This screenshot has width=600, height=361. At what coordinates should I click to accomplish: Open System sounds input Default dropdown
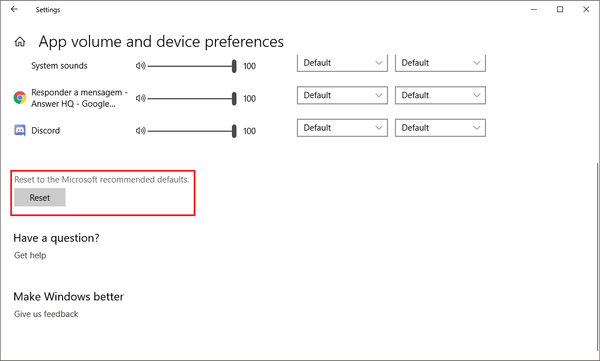(440, 63)
